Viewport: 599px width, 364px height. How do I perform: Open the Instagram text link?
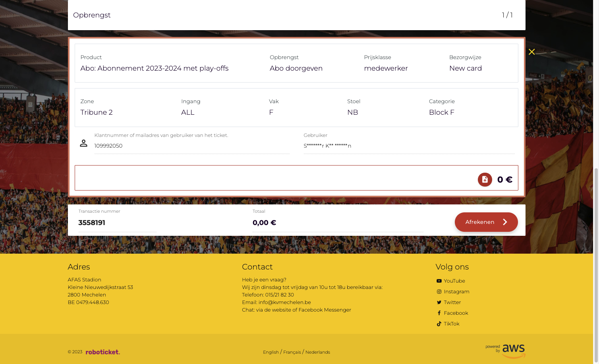tap(456, 292)
